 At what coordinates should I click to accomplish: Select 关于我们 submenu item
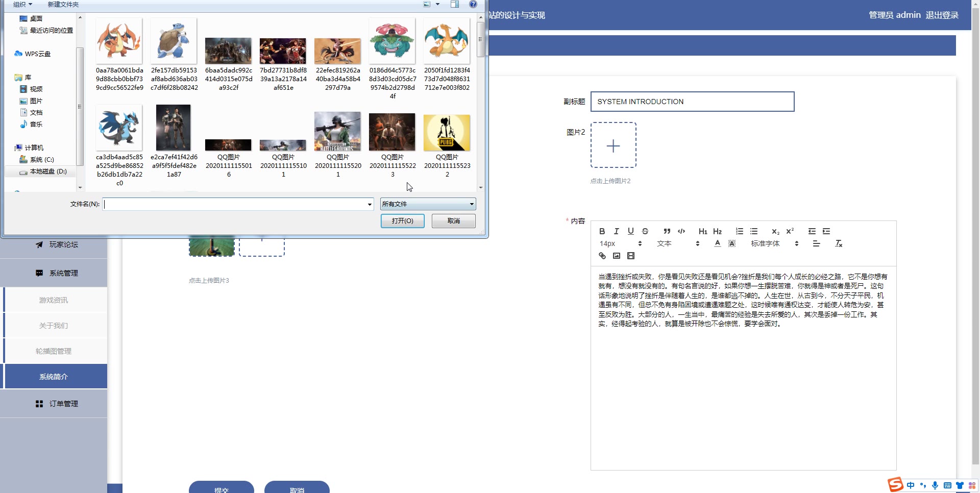pos(54,326)
